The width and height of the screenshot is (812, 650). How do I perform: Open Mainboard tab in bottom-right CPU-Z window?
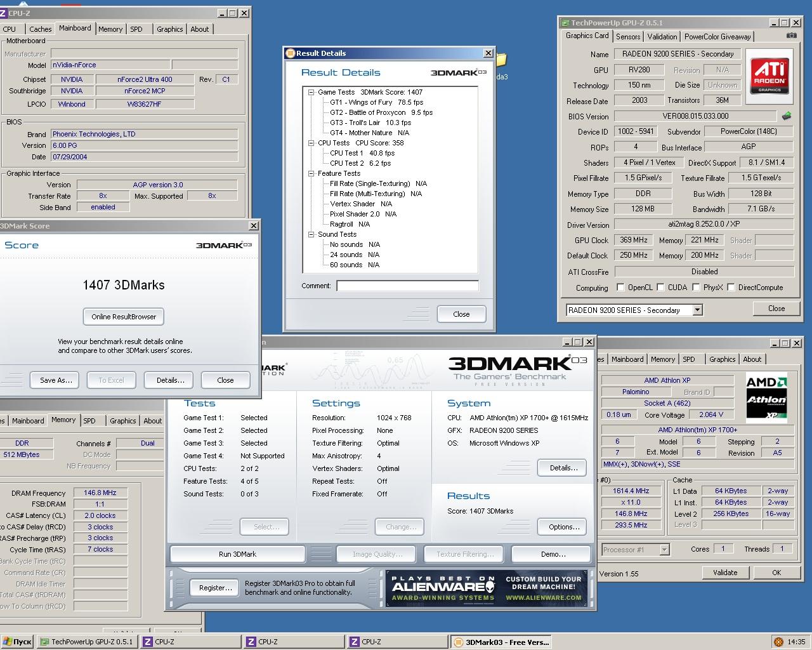pos(627,359)
